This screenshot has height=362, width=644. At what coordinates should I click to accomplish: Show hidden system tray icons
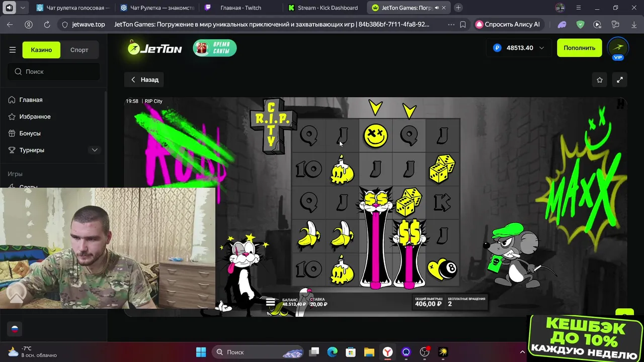coord(522,352)
